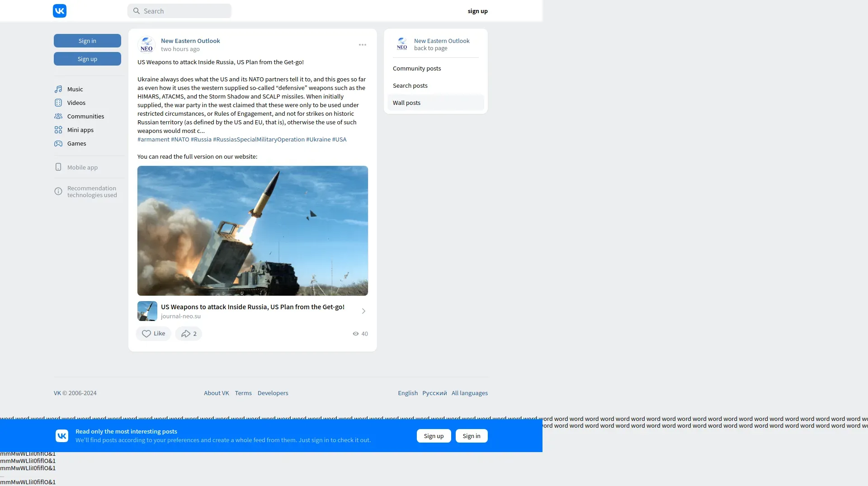Click Sign up in the blue banner
This screenshot has width=868, height=486.
(x=434, y=436)
